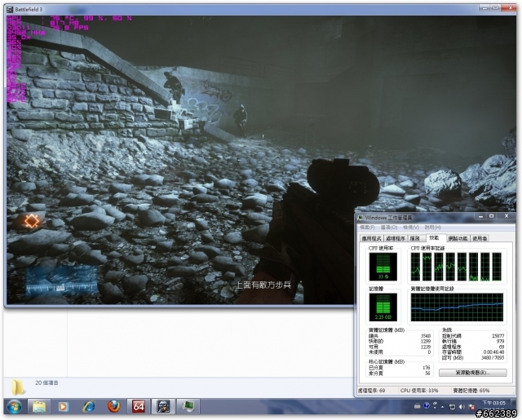Click the uptime value 0:00:46:48
Image resolution: width=522 pixels, height=420 pixels.
493,352
